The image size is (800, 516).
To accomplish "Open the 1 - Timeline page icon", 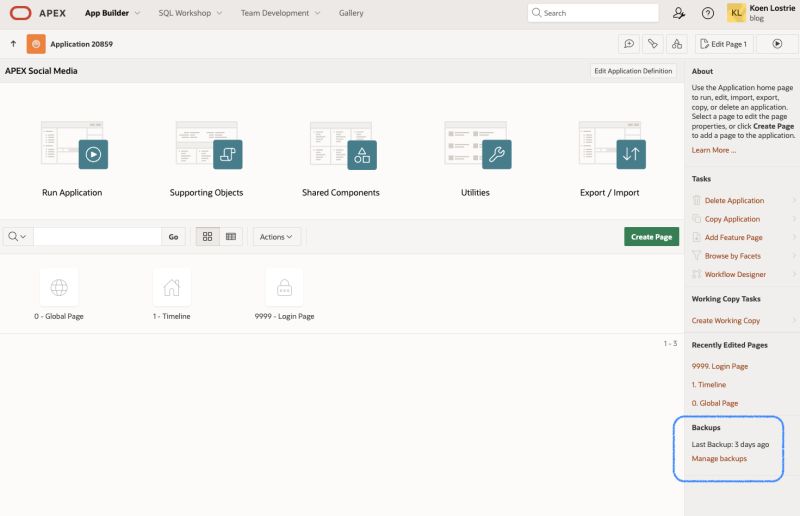I will 171,287.
